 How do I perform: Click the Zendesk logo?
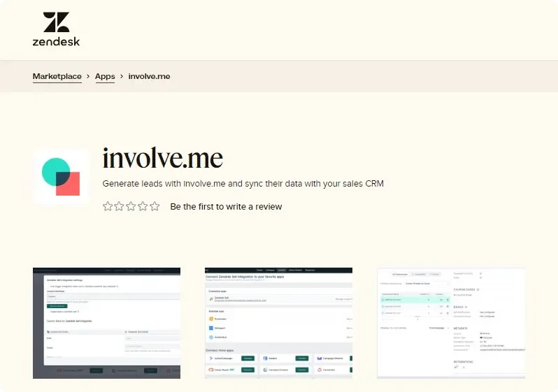click(56, 29)
